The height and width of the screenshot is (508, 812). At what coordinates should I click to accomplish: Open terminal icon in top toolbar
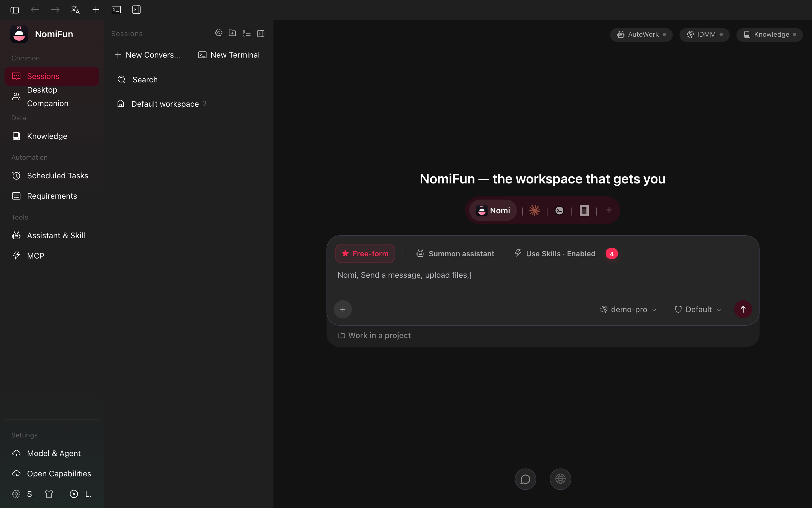pyautogui.click(x=116, y=10)
